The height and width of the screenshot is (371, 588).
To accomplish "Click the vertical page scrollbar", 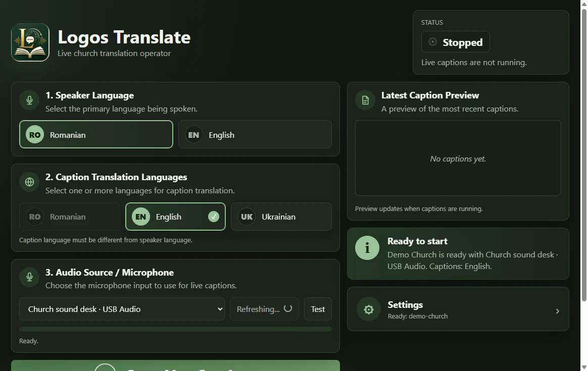I will tap(584, 154).
